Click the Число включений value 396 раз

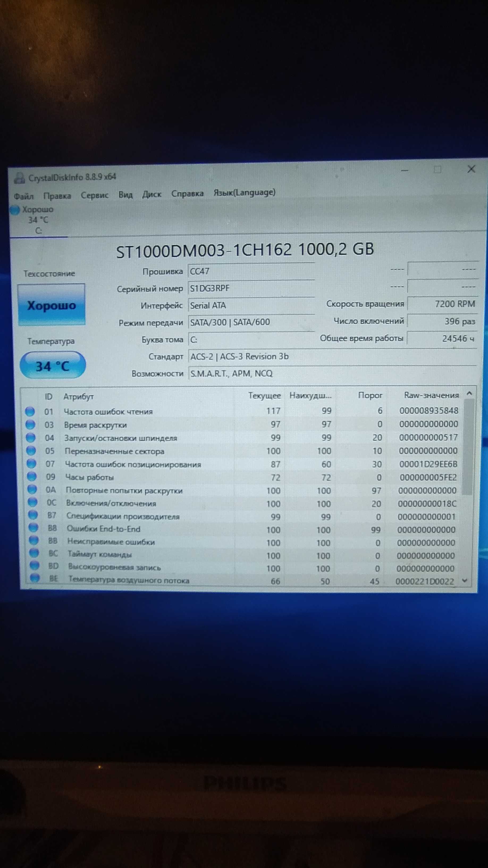[442, 321]
